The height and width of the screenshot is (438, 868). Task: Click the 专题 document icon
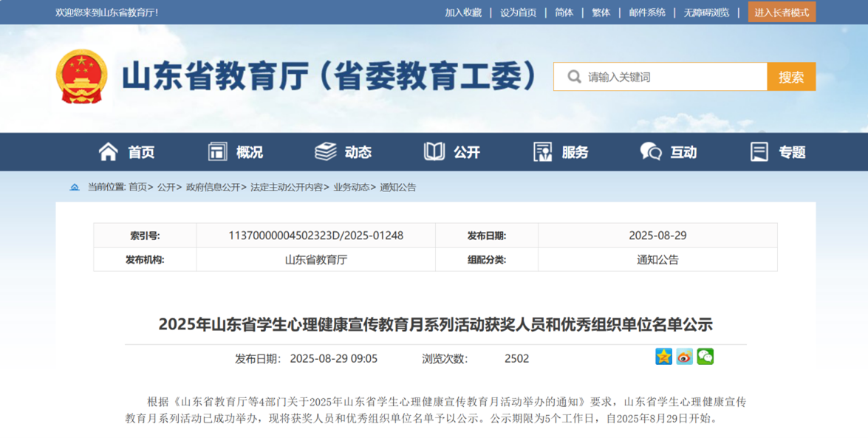click(x=759, y=151)
